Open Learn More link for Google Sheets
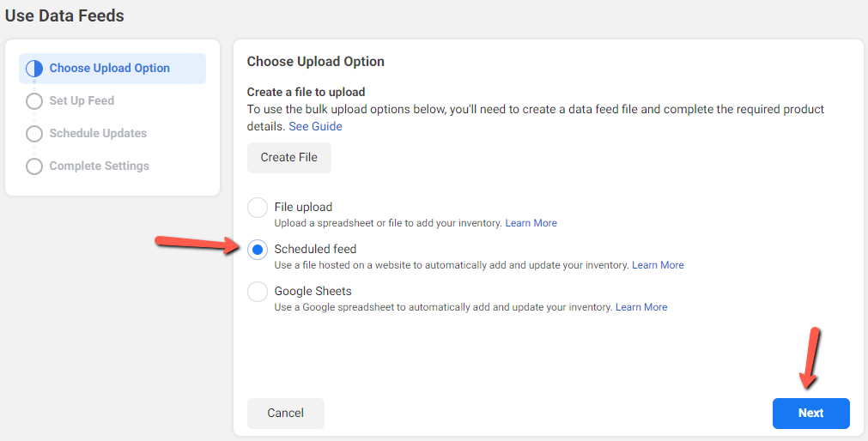This screenshot has width=868, height=441. click(x=641, y=307)
